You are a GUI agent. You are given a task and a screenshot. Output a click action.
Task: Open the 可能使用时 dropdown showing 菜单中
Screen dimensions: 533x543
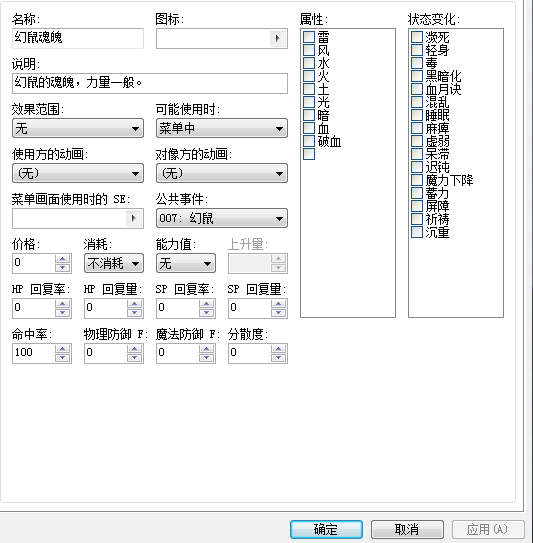point(222,128)
